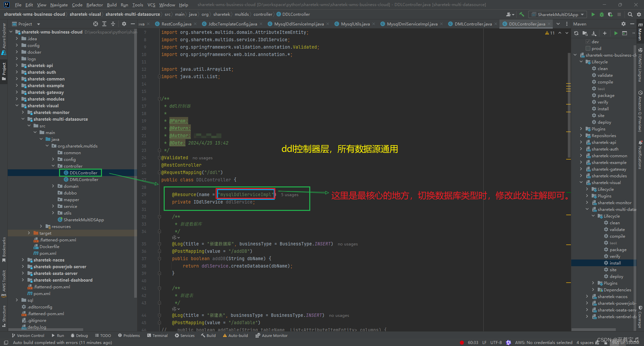
Task: Click the controller breadcrumb above the editor
Action: click(263, 14)
